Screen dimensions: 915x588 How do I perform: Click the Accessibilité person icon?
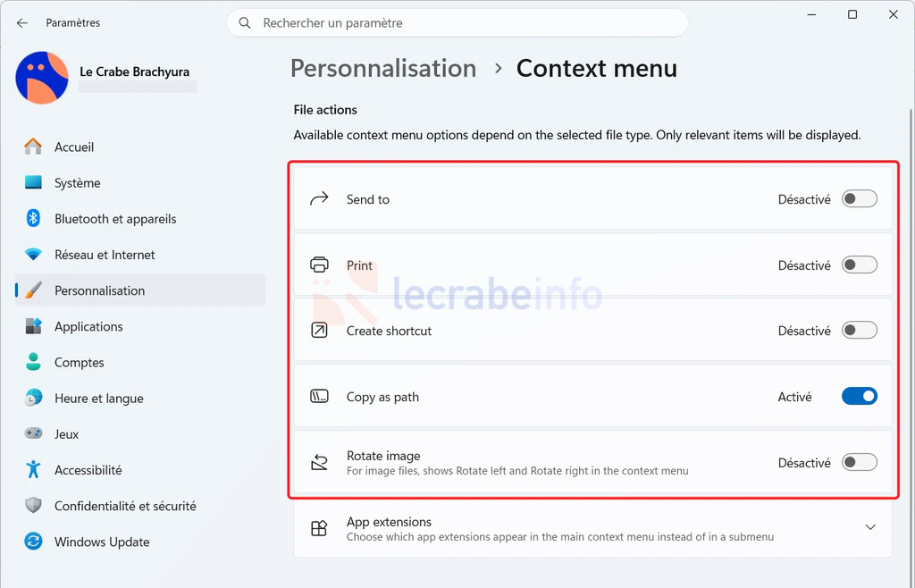pos(33,469)
